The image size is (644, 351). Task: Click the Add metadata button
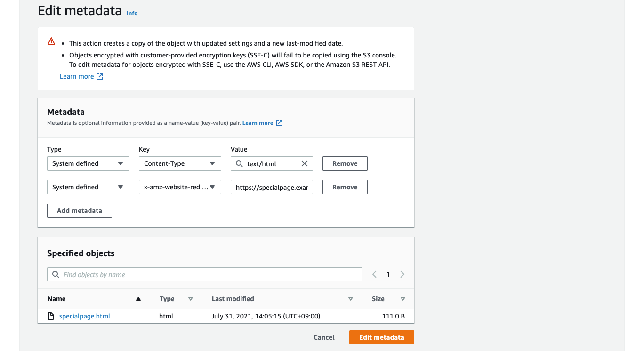click(x=80, y=211)
